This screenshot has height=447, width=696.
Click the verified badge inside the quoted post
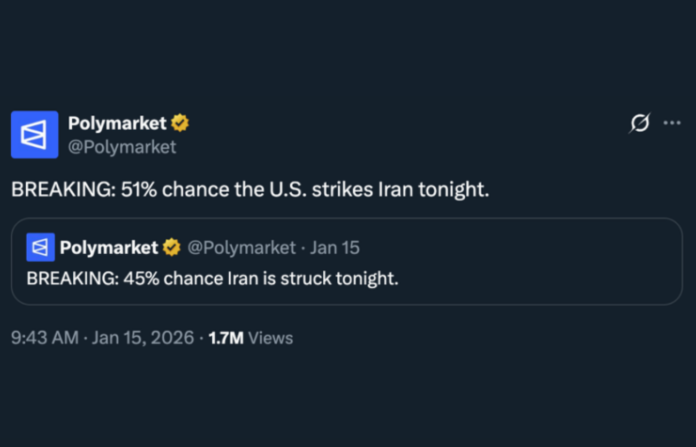[x=171, y=247]
